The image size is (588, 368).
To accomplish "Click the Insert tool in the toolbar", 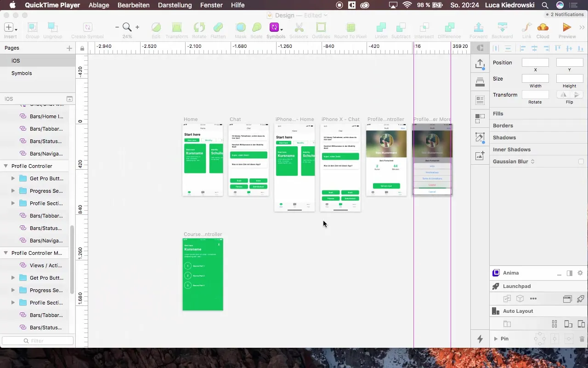I will coord(10,28).
